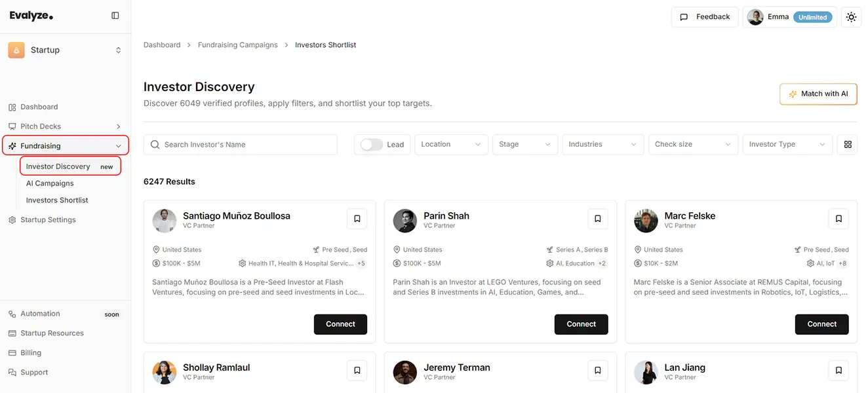
Task: Expand the Industries filter
Action: point(602,144)
